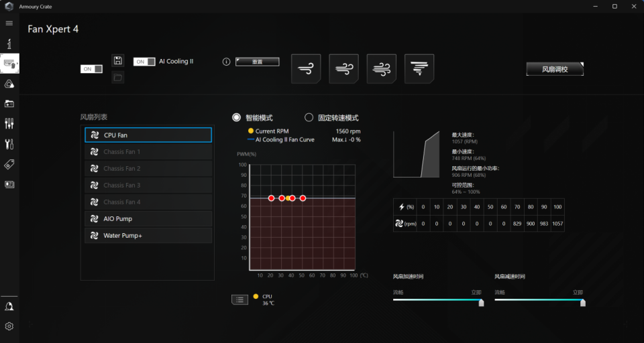Click the 重置 reset button

coord(257,62)
